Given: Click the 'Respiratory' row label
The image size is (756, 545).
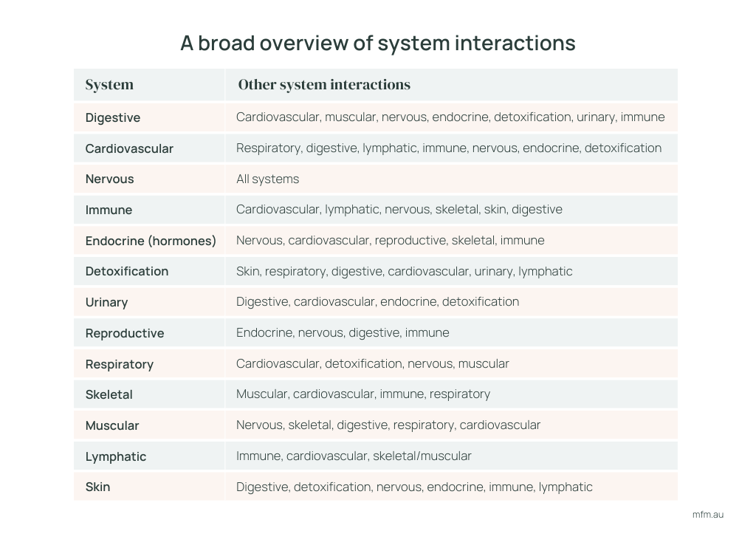Looking at the screenshot, I should tap(119, 364).
